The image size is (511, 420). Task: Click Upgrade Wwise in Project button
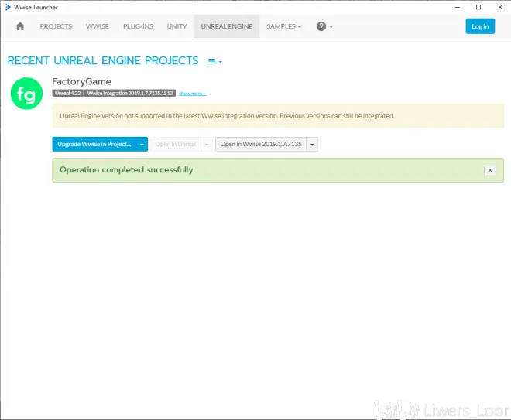tap(94, 144)
